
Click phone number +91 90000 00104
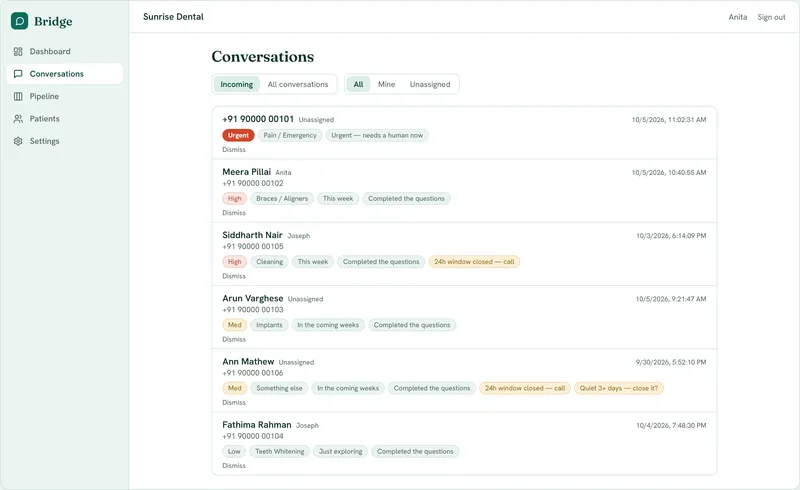[253, 436]
